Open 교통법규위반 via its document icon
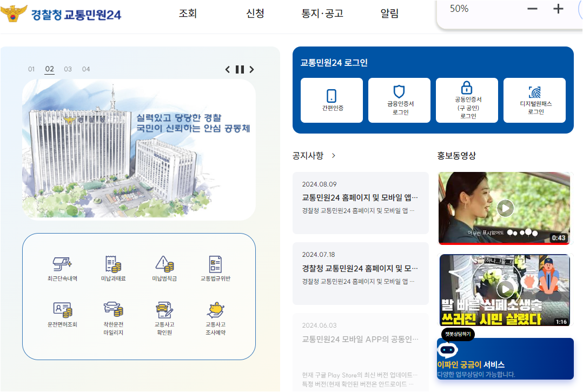The height and width of the screenshot is (392, 583). point(216,264)
